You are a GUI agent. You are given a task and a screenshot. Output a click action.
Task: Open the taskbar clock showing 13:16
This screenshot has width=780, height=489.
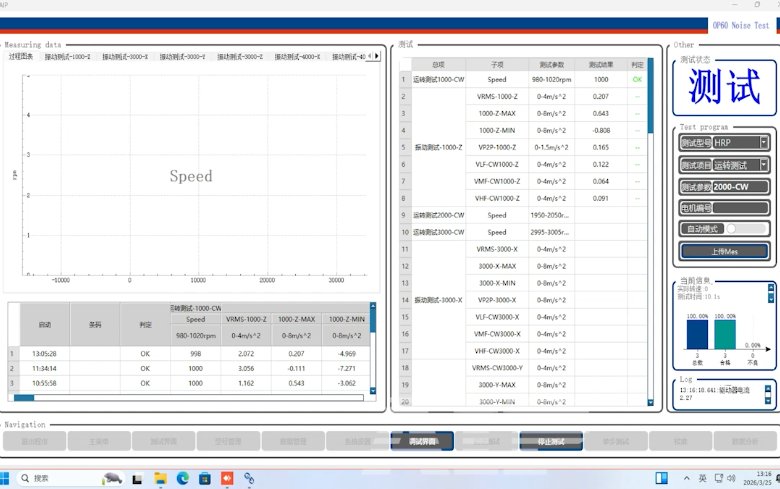point(757,478)
